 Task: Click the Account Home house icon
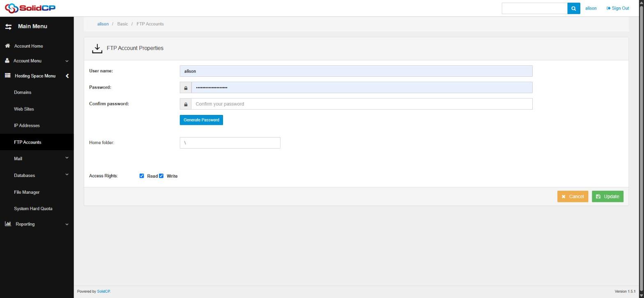click(x=7, y=46)
